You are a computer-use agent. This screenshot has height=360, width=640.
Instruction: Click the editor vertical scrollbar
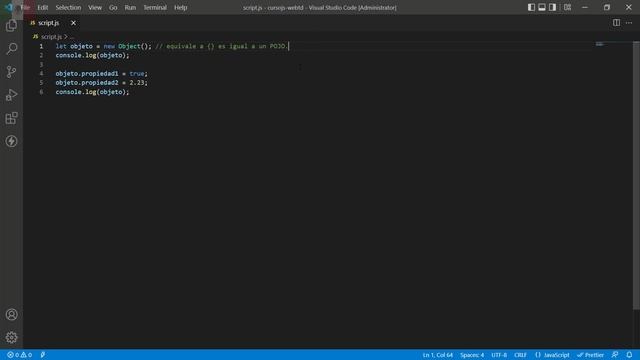[636, 176]
